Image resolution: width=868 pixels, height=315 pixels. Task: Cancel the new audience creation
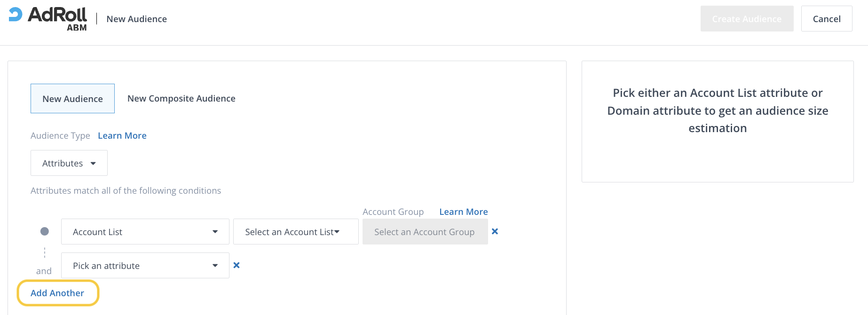[826, 19]
